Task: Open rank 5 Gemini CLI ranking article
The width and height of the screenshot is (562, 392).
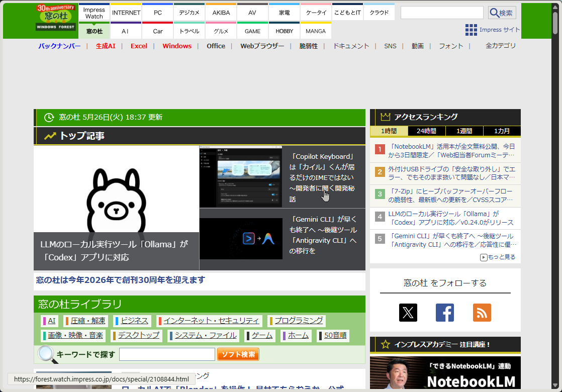Action: (x=451, y=240)
